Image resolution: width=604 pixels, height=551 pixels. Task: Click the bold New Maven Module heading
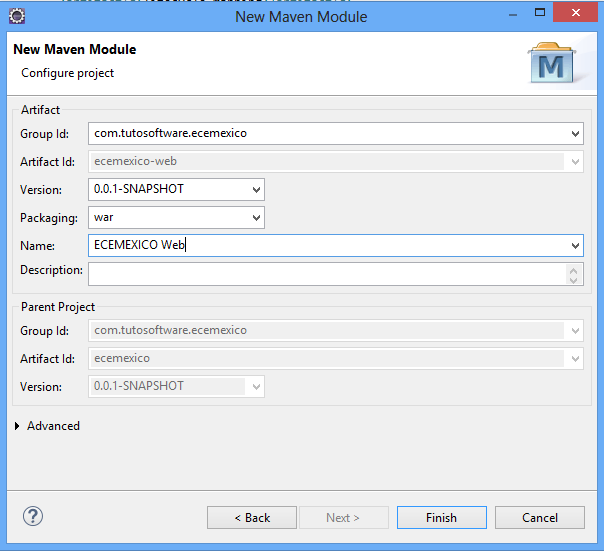click(x=75, y=49)
